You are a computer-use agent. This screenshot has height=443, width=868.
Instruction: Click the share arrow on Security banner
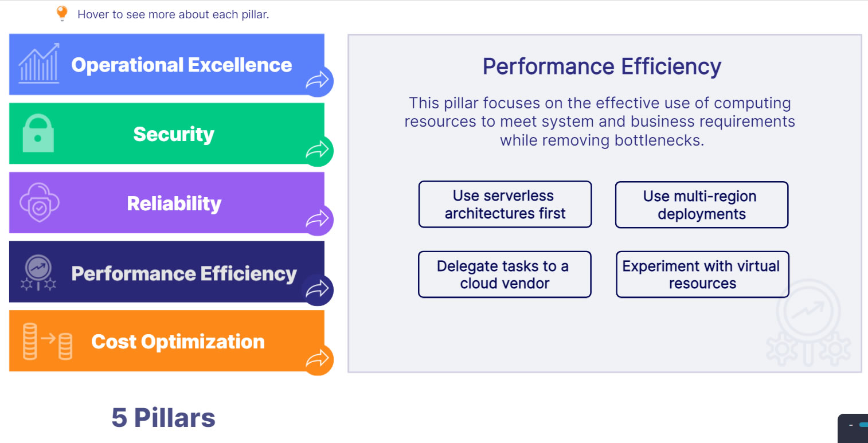pos(317,151)
